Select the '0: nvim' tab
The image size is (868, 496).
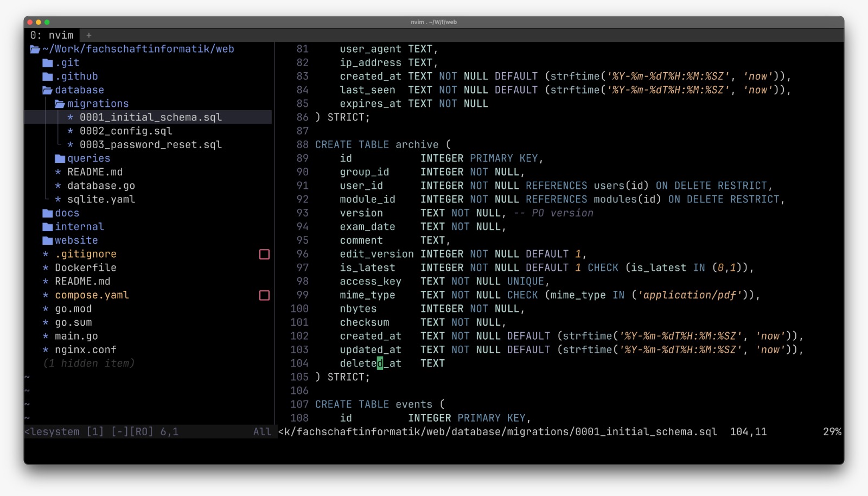click(x=52, y=35)
